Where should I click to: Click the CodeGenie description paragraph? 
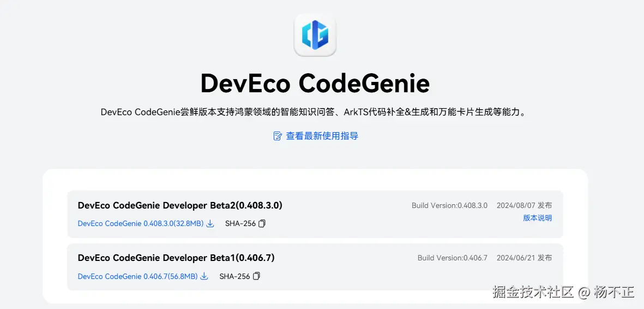coord(314,112)
